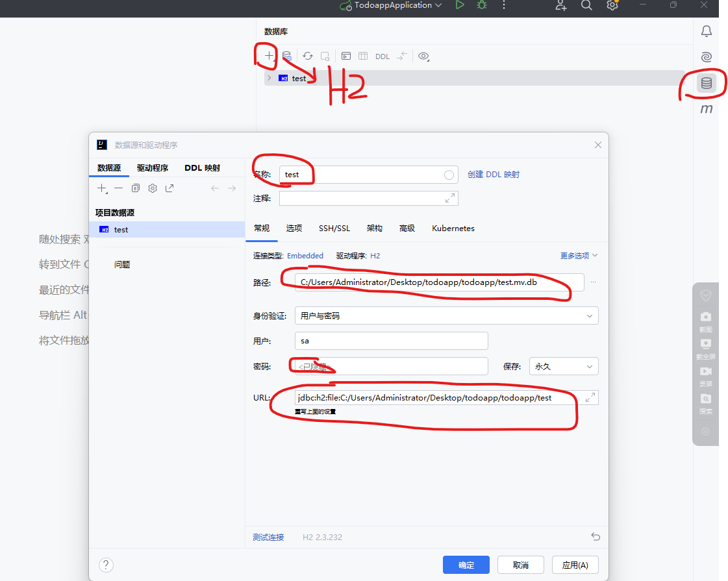Click the 用户 field containing sa

coord(392,341)
